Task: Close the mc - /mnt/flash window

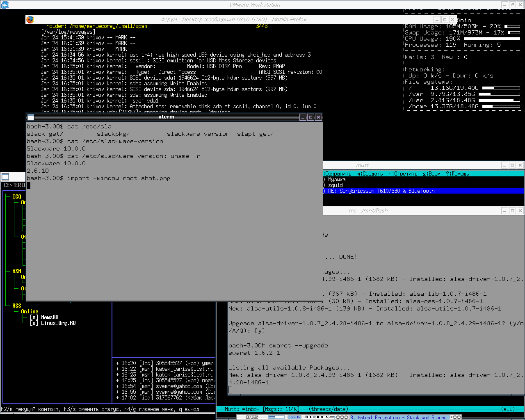Action: pos(520,211)
